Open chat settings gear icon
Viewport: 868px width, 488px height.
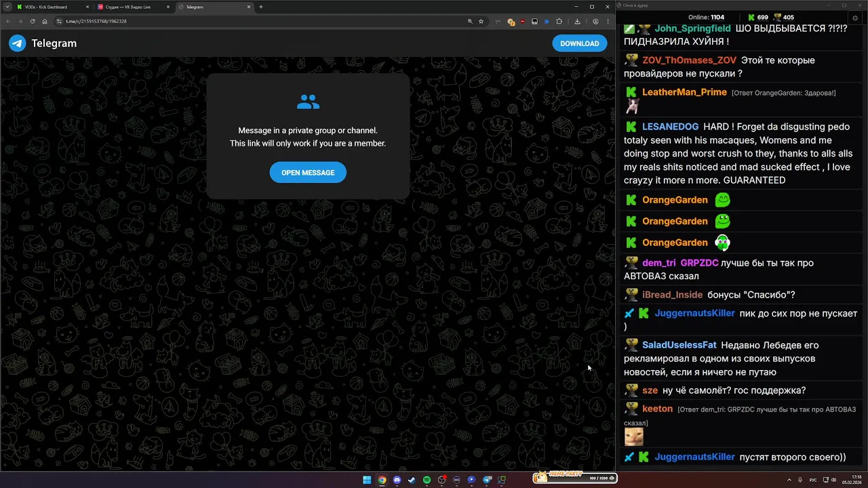[x=855, y=18]
